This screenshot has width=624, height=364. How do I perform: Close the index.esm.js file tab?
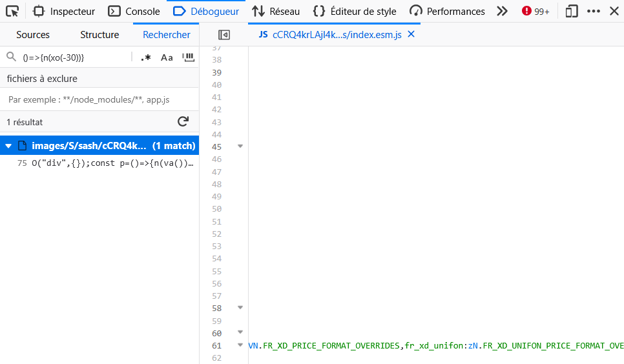[411, 34]
